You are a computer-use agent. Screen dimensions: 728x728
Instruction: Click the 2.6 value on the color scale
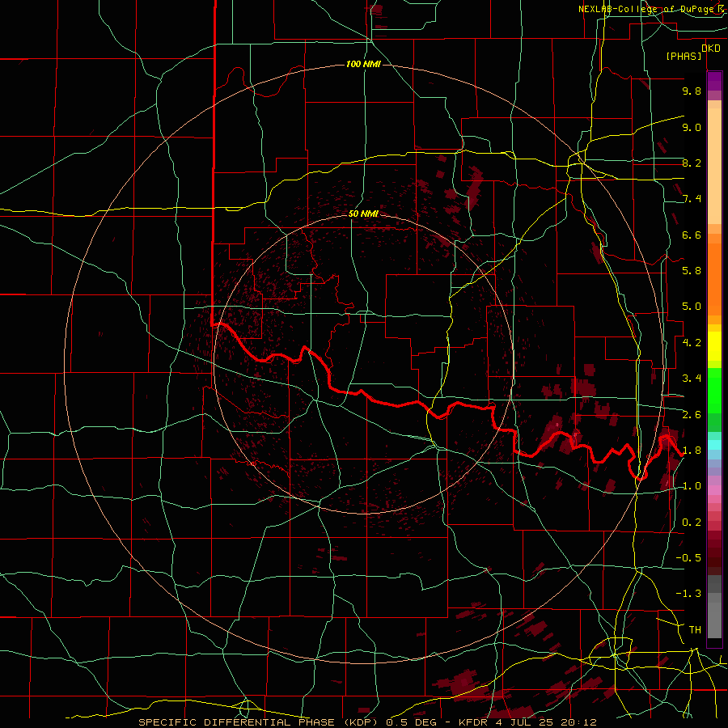(692, 415)
